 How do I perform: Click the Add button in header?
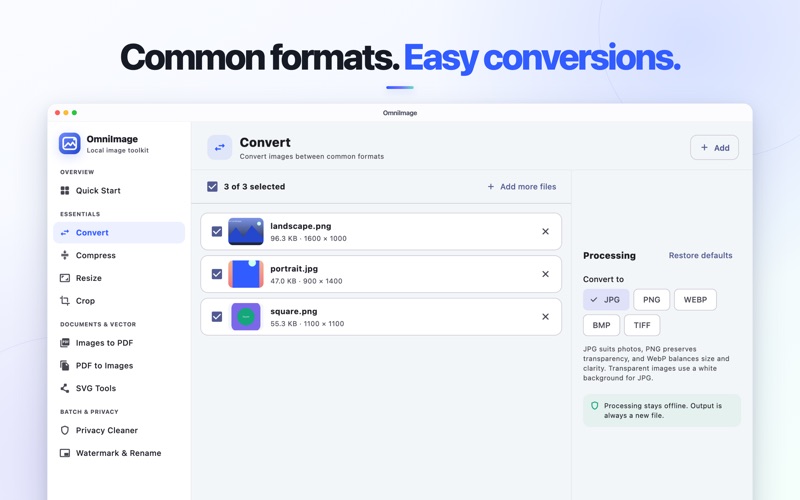pyautogui.click(x=714, y=147)
